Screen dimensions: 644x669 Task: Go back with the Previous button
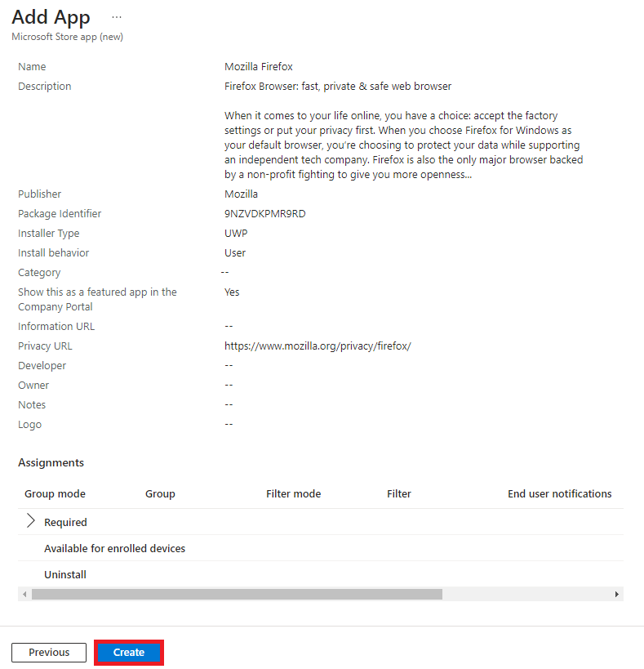[x=49, y=653]
